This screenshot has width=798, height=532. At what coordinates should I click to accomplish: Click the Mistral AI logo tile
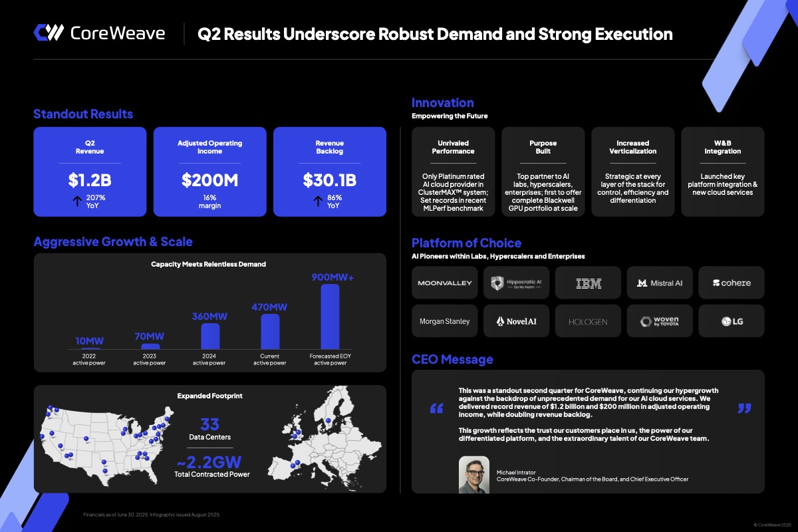(660, 283)
